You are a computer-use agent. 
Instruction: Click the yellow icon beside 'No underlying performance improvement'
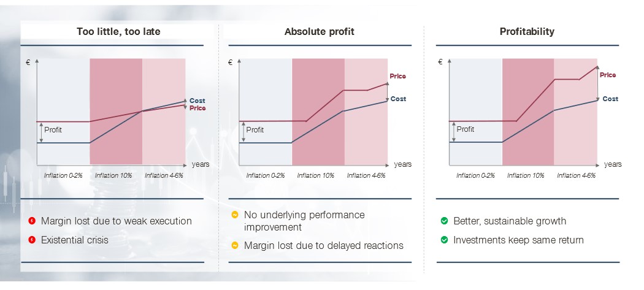235,215
